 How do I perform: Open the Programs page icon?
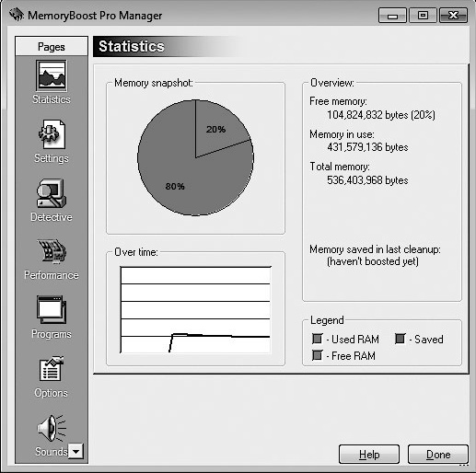52,310
